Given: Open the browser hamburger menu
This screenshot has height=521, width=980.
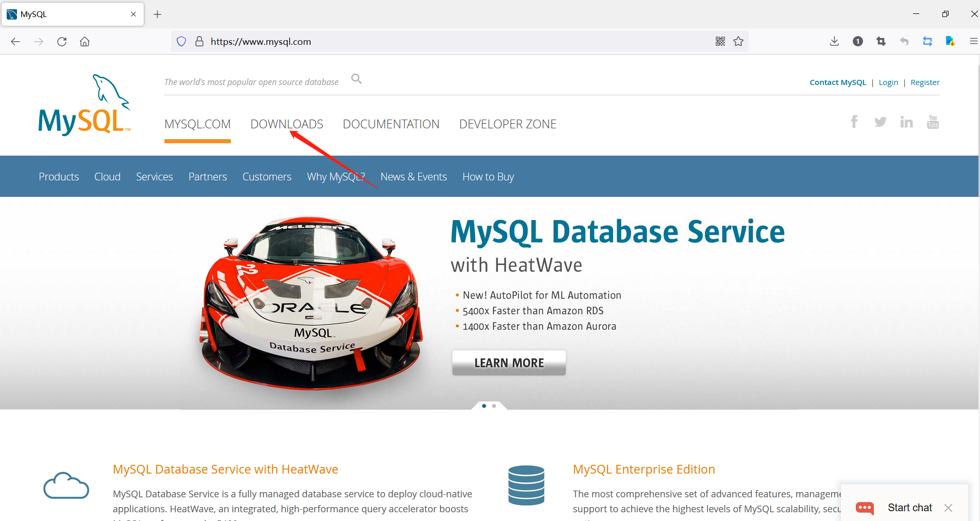Looking at the screenshot, I should 973,42.
